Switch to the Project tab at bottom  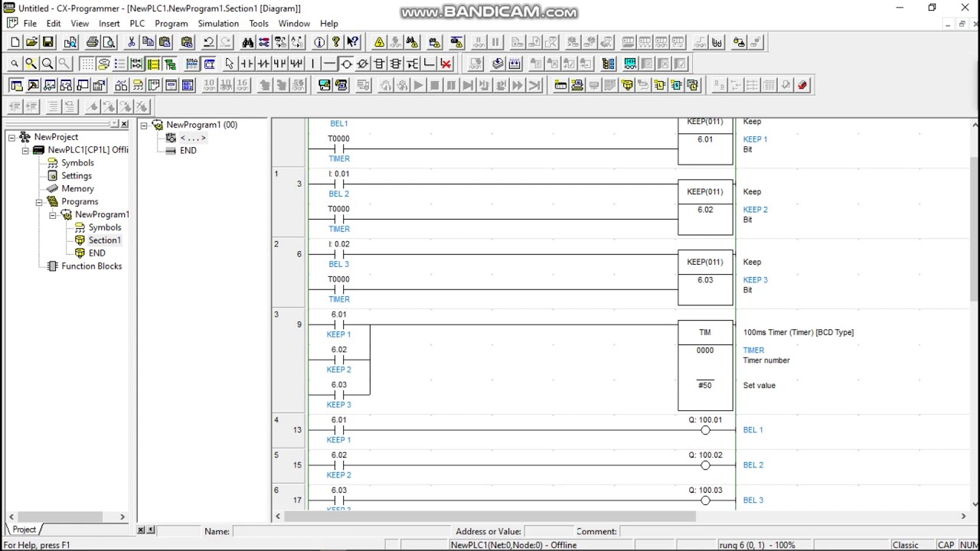(24, 530)
